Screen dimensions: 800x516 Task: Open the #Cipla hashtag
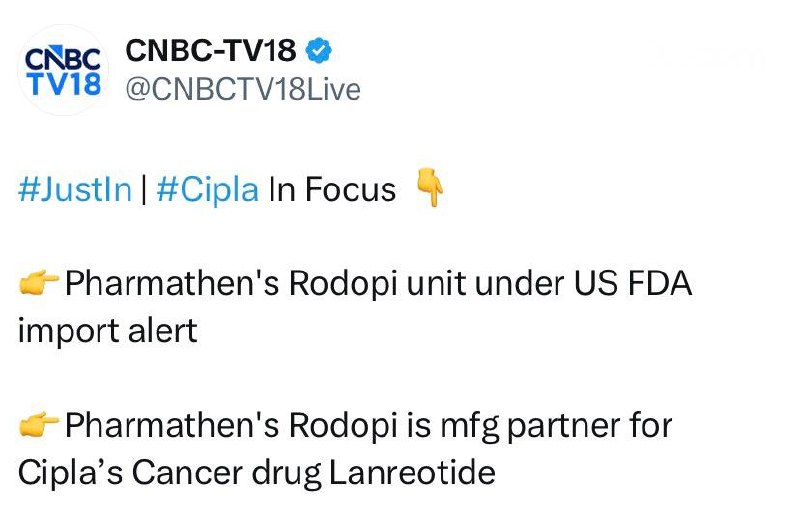coord(207,189)
